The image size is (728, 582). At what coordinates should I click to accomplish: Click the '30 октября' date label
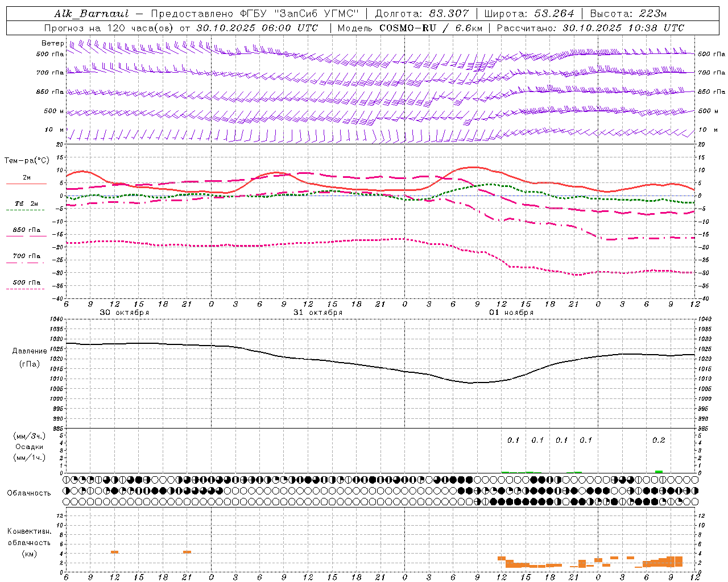click(x=125, y=313)
